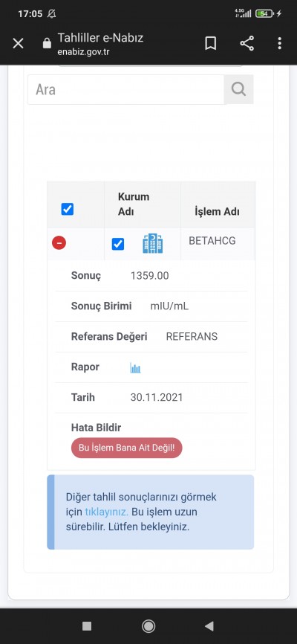The width and height of the screenshot is (297, 644).
Task: Click the magnifier search button
Action: pos(238,89)
